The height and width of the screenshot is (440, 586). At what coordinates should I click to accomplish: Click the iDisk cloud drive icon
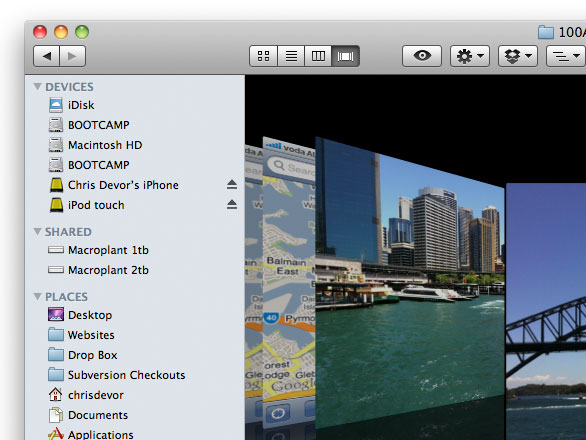[56, 105]
